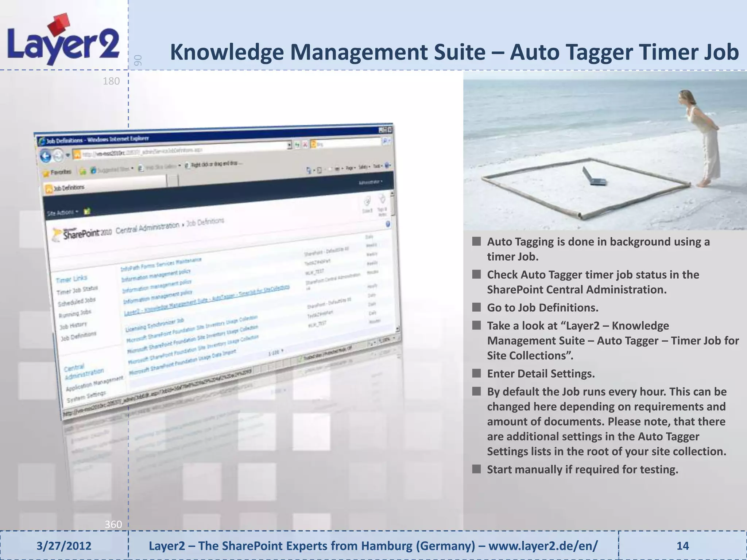Open Running Jobs in Timer Links
Screen dimensions: 747x560
point(75,313)
